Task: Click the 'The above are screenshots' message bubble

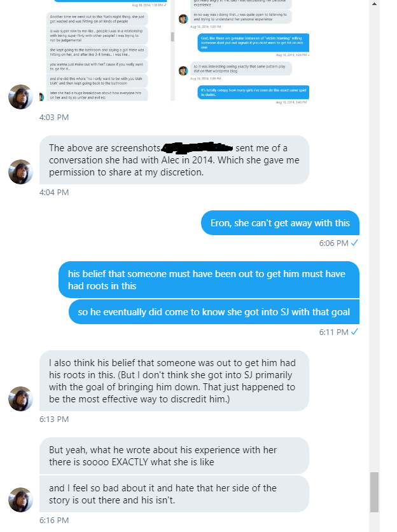Action: coord(174,160)
